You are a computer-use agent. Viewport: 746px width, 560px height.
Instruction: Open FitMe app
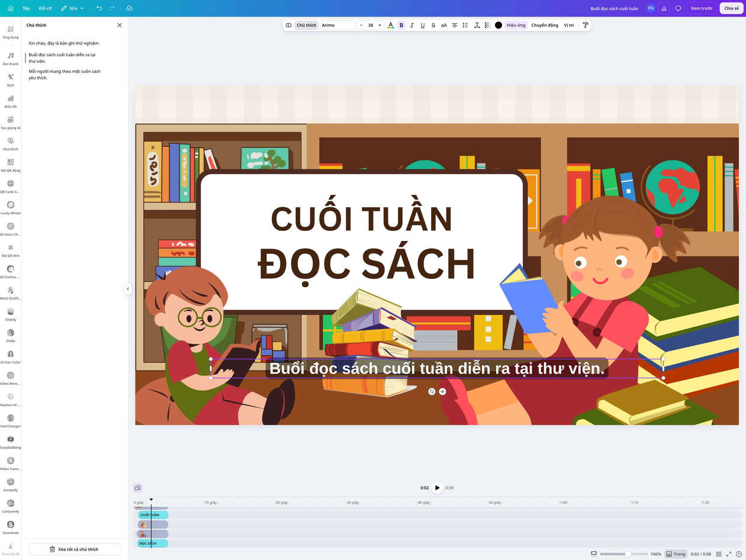coord(11,336)
